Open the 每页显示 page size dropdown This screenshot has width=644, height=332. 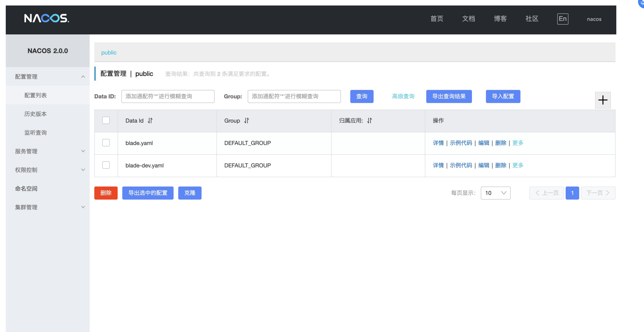coord(496,193)
